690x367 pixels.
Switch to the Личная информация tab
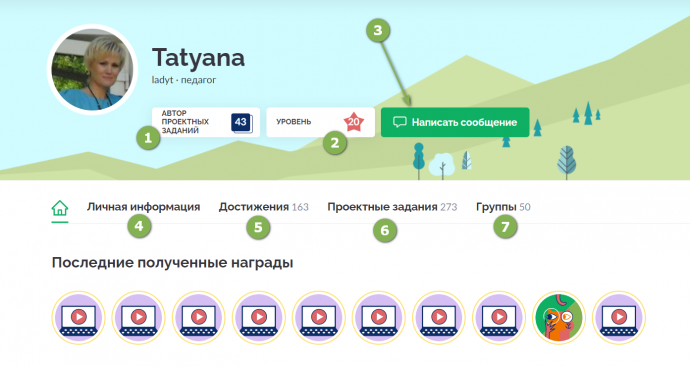(143, 207)
